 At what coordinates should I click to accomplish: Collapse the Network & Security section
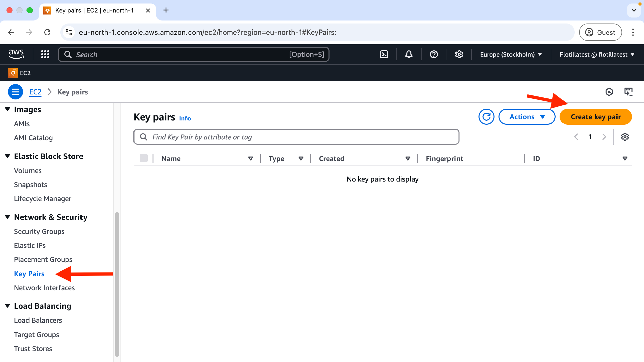8,217
